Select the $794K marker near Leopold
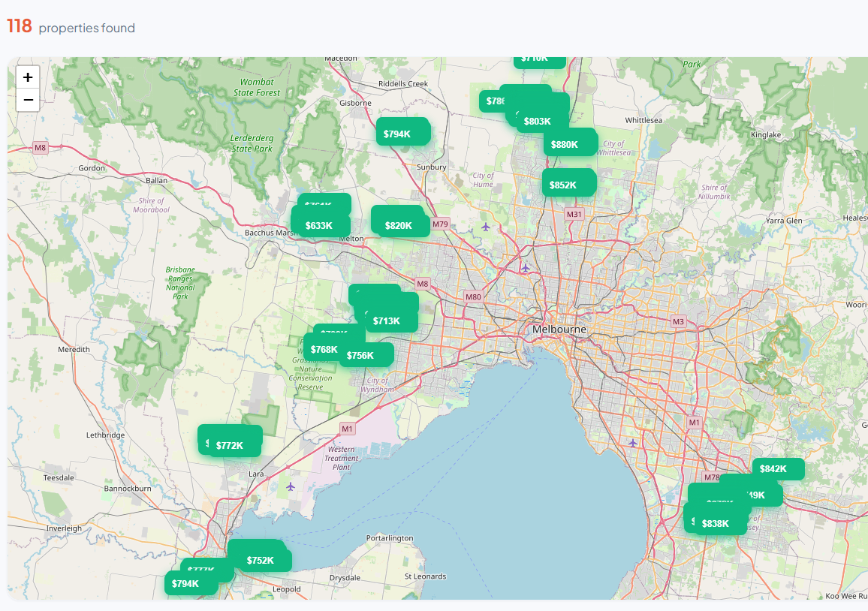 191,583
